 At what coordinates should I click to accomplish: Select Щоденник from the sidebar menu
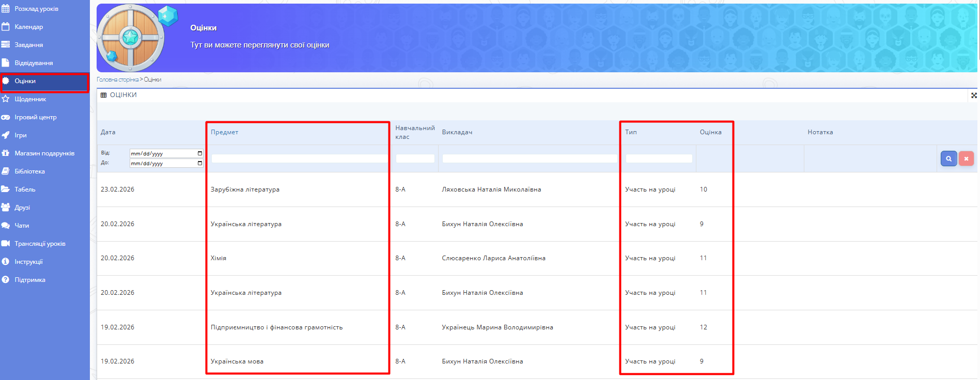30,99
